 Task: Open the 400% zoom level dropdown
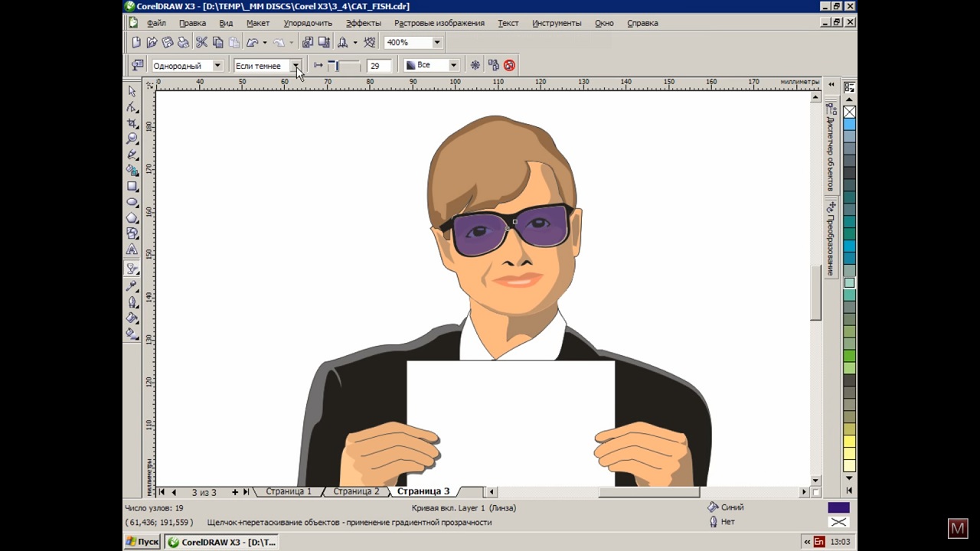click(437, 43)
